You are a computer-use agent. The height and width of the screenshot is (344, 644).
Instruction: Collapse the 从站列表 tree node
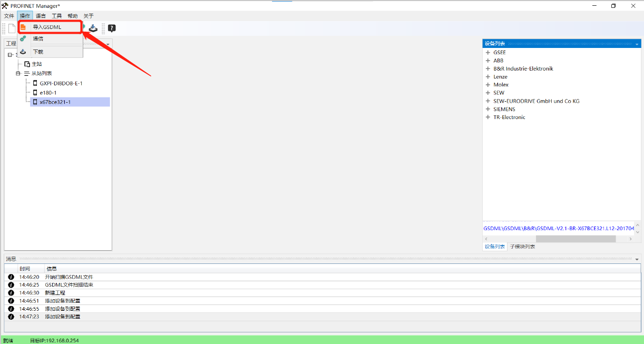(x=18, y=73)
